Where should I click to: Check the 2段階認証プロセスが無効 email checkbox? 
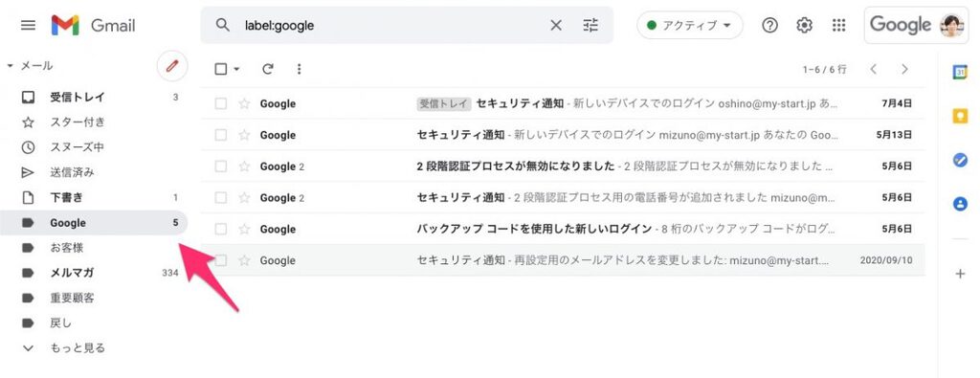tap(221, 167)
